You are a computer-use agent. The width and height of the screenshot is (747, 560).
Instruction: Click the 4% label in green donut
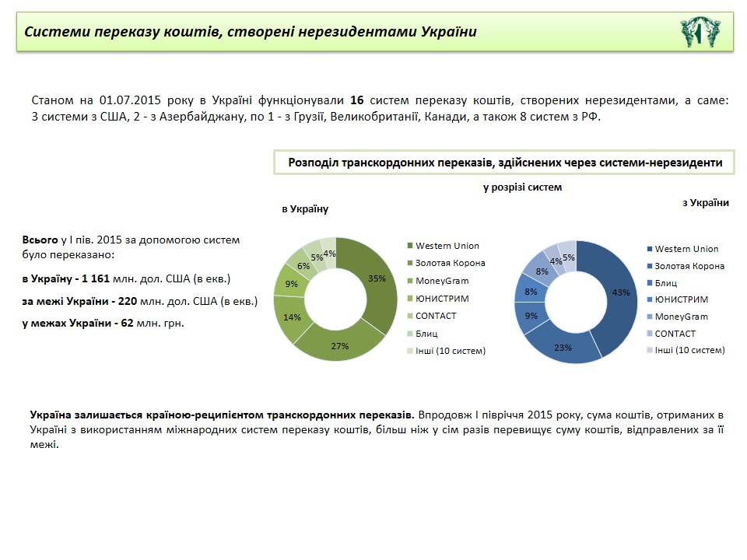[329, 254]
